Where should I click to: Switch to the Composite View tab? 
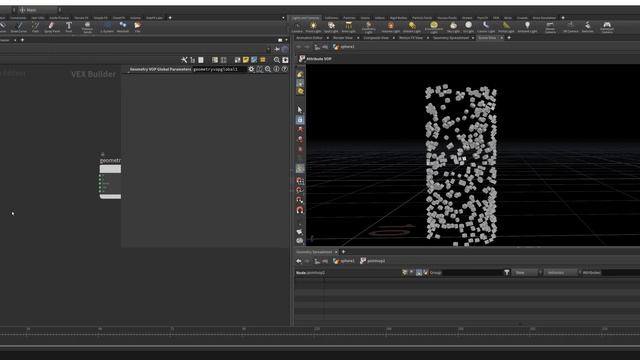coord(376,38)
